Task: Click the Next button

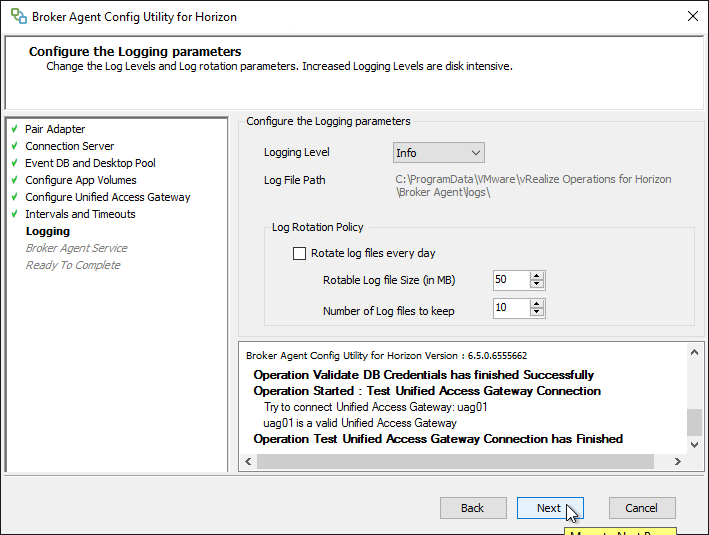Action: (x=550, y=508)
